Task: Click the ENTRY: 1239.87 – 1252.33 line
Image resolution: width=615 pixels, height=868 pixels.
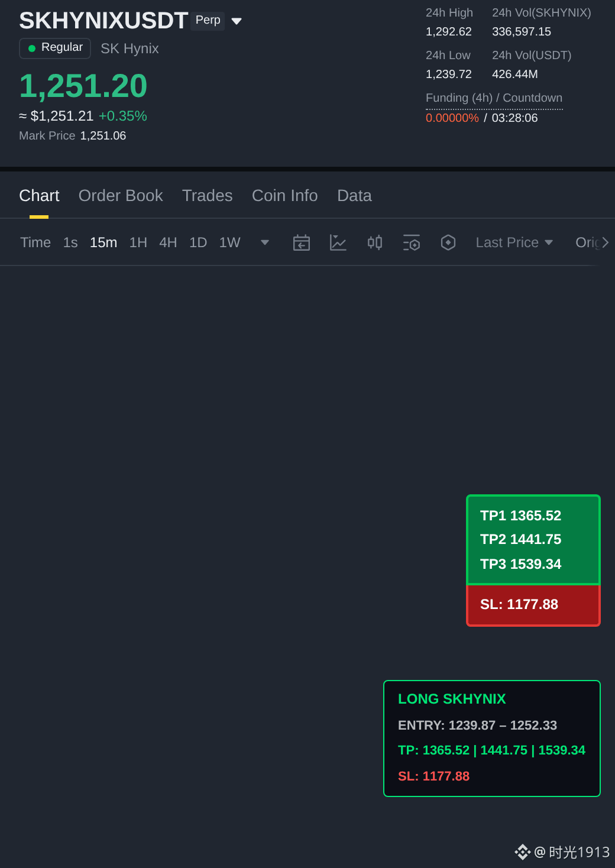Action: click(x=477, y=726)
